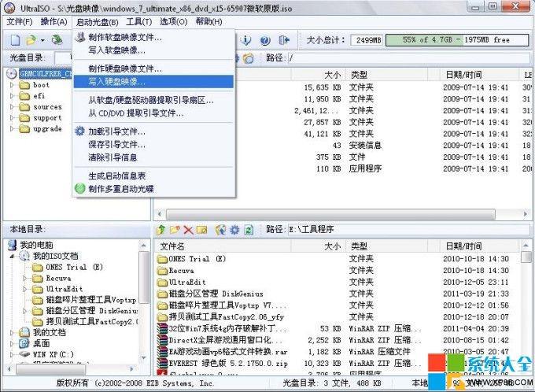
Task: Click the 文件名 column header in lower list
Action: [223, 246]
